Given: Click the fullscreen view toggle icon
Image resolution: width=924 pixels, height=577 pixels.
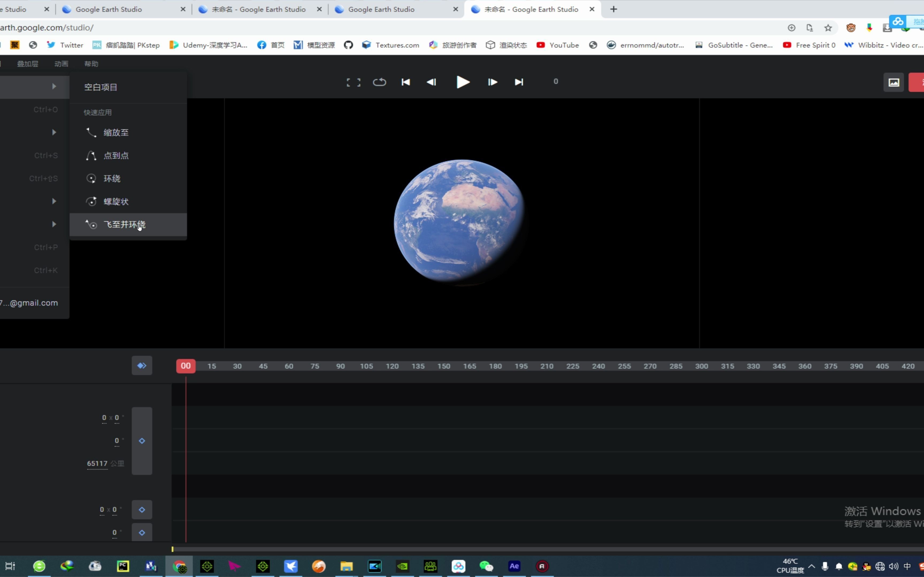Looking at the screenshot, I should (x=353, y=82).
